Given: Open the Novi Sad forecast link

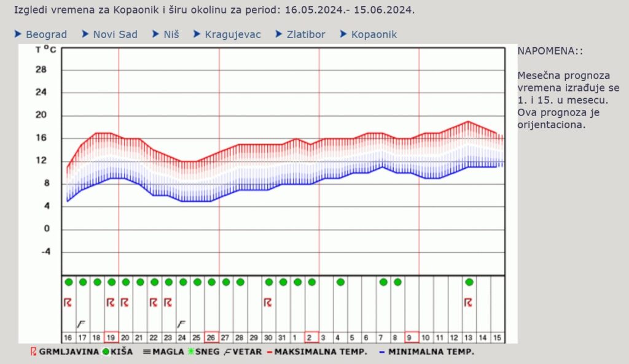Looking at the screenshot, I should (x=115, y=34).
